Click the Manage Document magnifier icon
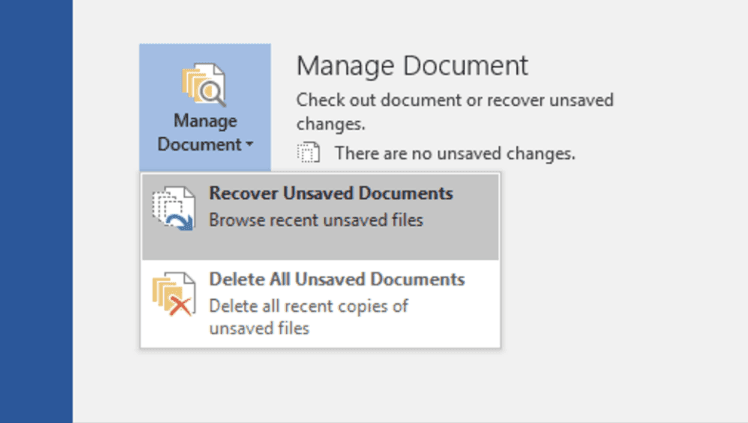 [x=204, y=84]
